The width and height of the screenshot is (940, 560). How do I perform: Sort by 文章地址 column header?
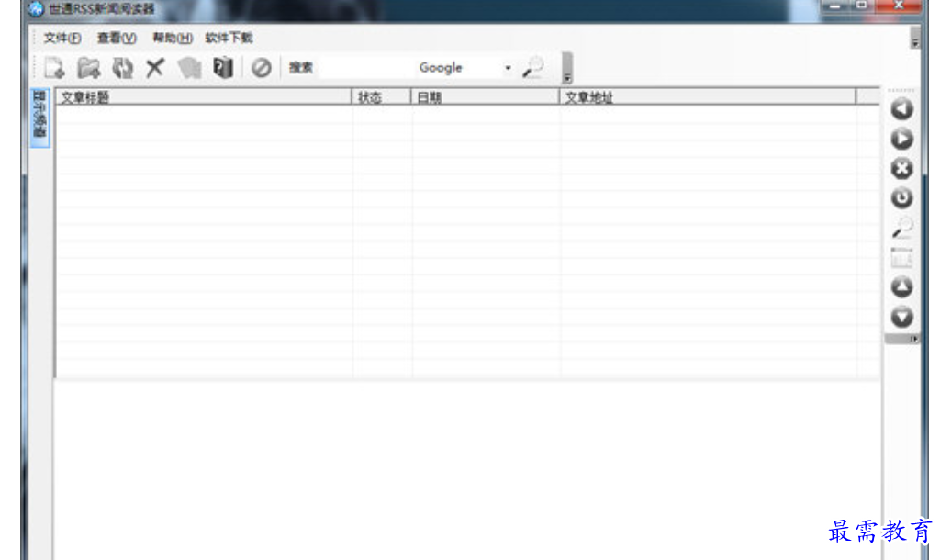coord(708,97)
